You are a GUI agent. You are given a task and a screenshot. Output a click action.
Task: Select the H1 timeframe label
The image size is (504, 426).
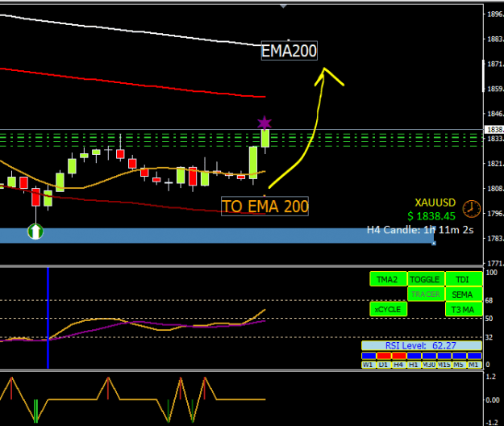[x=414, y=365]
